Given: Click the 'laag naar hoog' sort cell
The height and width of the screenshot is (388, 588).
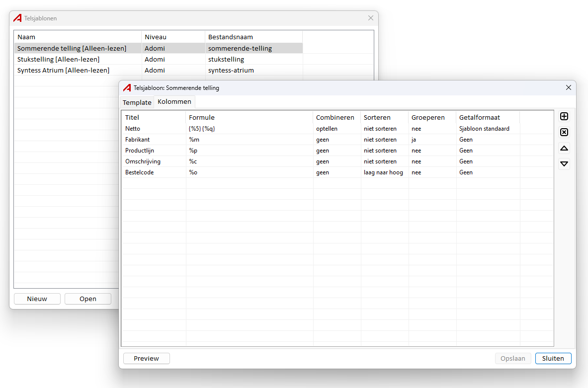Looking at the screenshot, I should (x=384, y=172).
